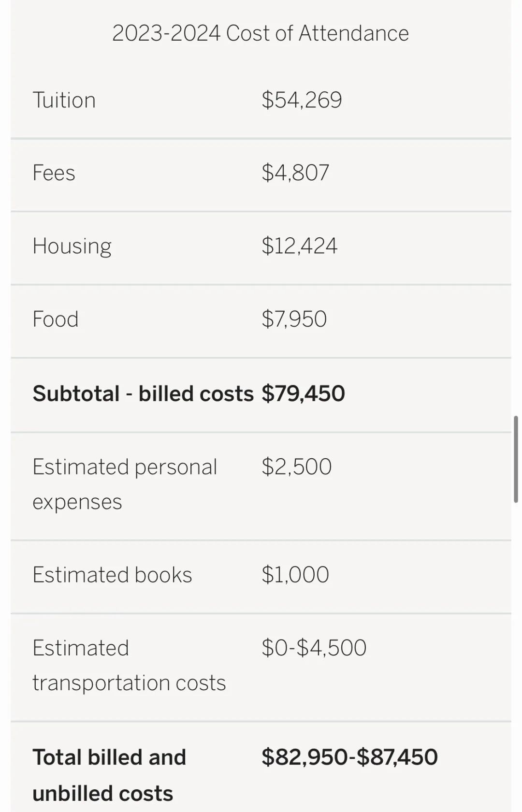Click the $7,950 food amount

294,319
